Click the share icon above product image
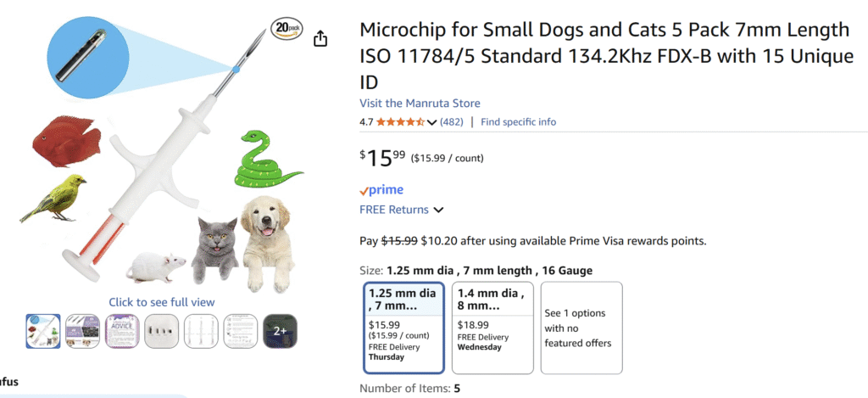Screen dimensions: 868x398 coord(320,39)
